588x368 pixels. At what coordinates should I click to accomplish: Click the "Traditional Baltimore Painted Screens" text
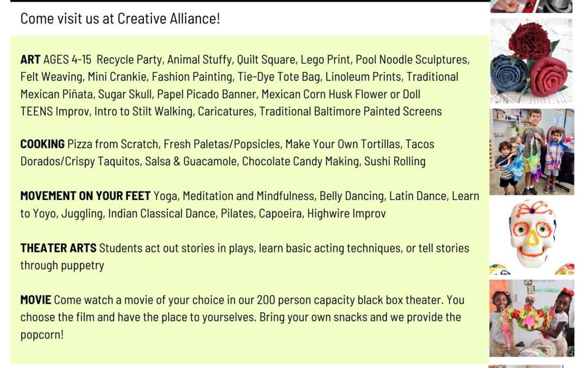350,111
